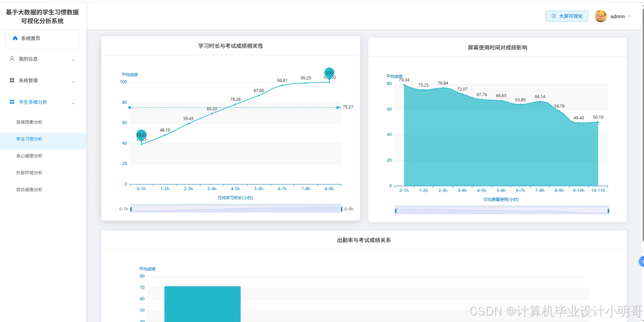Collapse the 学生多维分析 chevron
Viewport: 644px width, 322px height.
click(x=73, y=103)
